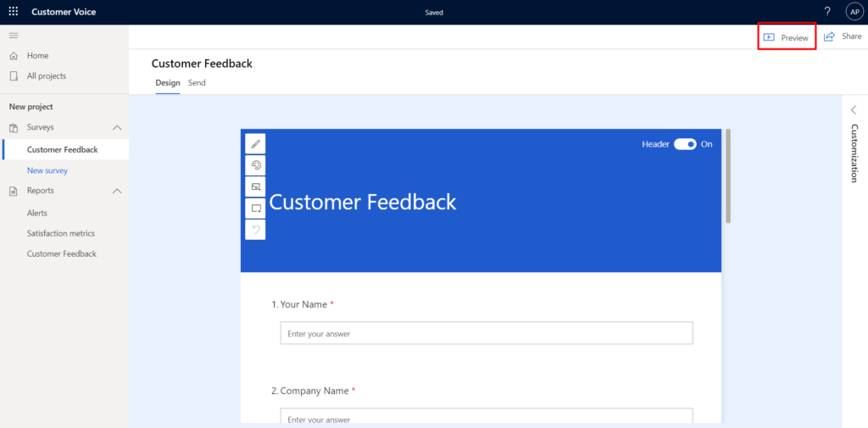Click the vertical Customization label
The image size is (868, 428).
click(854, 153)
